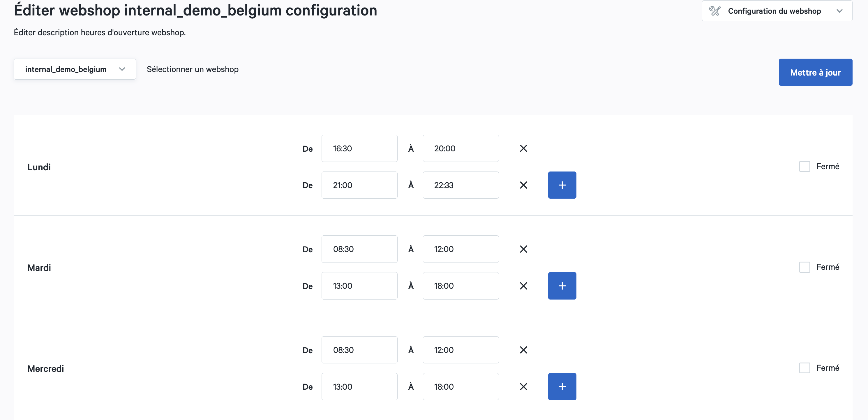Mark Lundi as Fermé
The height and width of the screenshot is (420, 868).
coord(805,166)
